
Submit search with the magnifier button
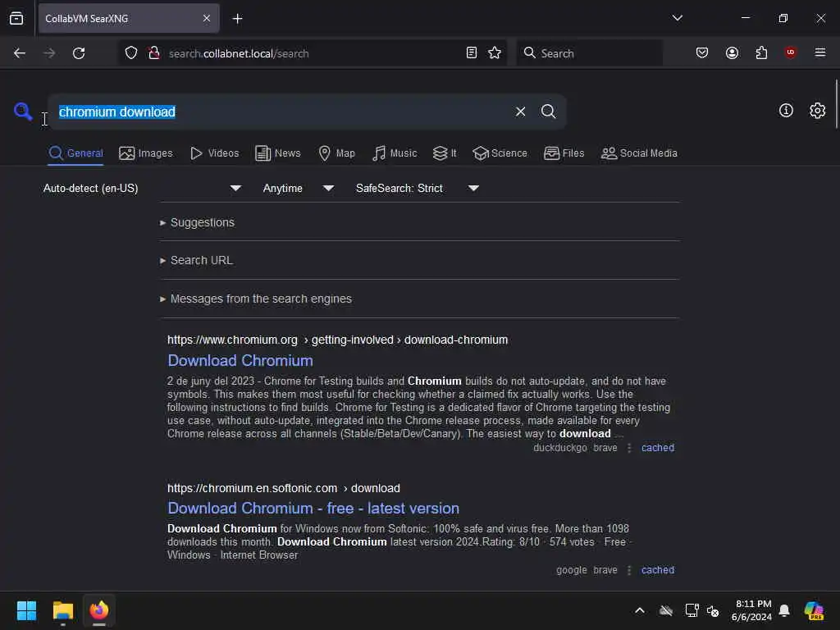(x=548, y=112)
